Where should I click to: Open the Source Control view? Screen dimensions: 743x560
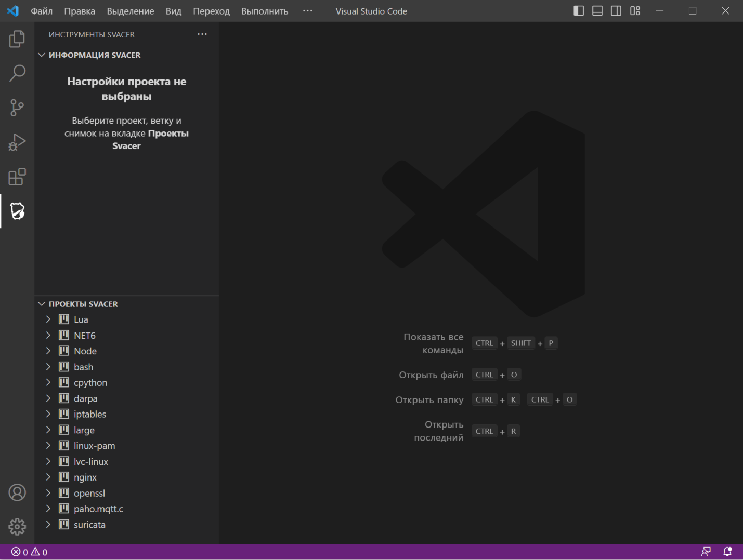[x=17, y=108]
